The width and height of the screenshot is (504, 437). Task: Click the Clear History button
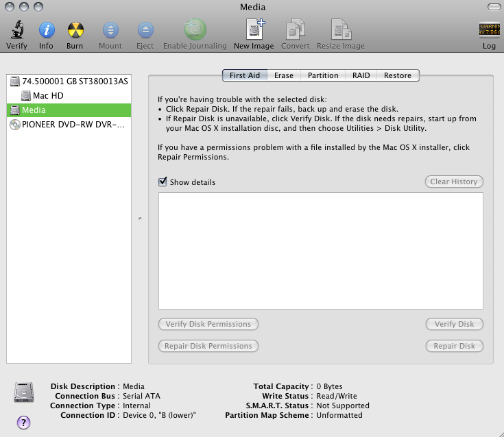click(454, 182)
